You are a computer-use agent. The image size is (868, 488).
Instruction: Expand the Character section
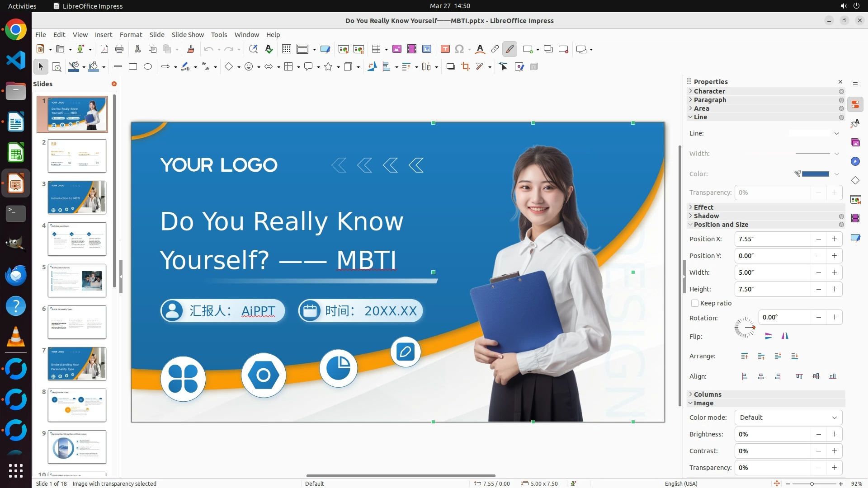tap(709, 91)
